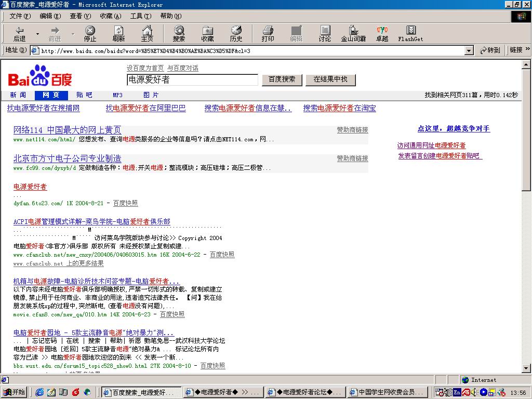This screenshot has width=532, height=399.
Task: Open the Back history dropdown arrow
Action: (37, 34)
